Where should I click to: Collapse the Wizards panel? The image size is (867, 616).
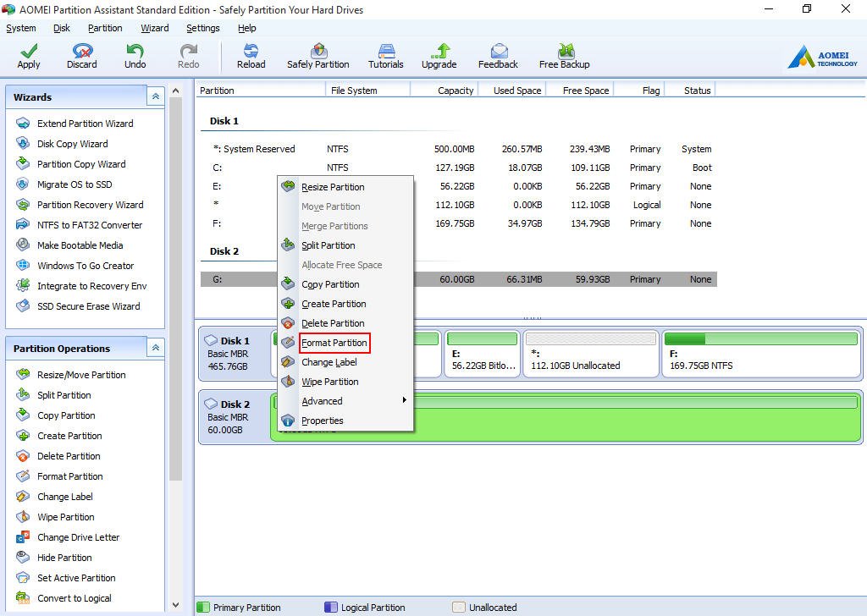tap(155, 97)
